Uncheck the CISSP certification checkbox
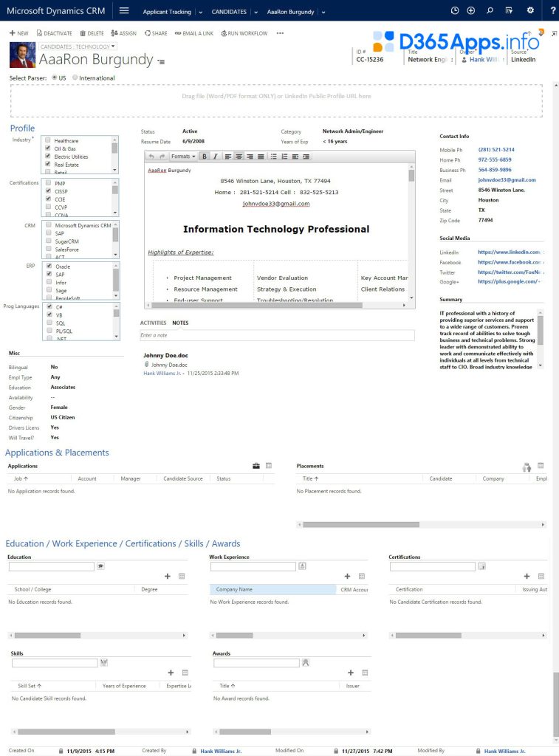 [x=48, y=191]
